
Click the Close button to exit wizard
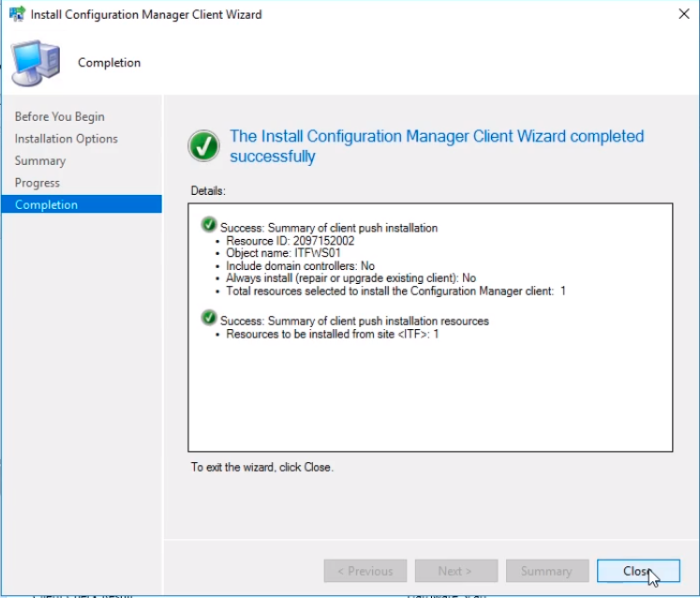(x=638, y=571)
